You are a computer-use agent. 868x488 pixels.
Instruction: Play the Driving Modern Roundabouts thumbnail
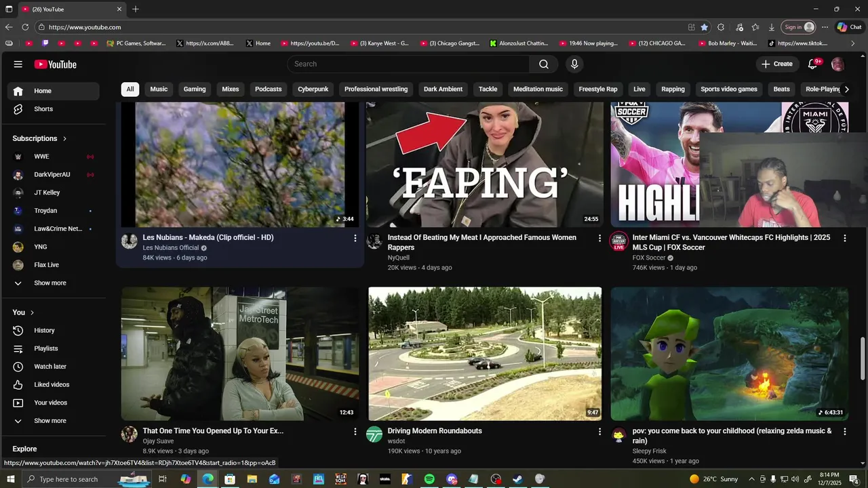(x=485, y=354)
